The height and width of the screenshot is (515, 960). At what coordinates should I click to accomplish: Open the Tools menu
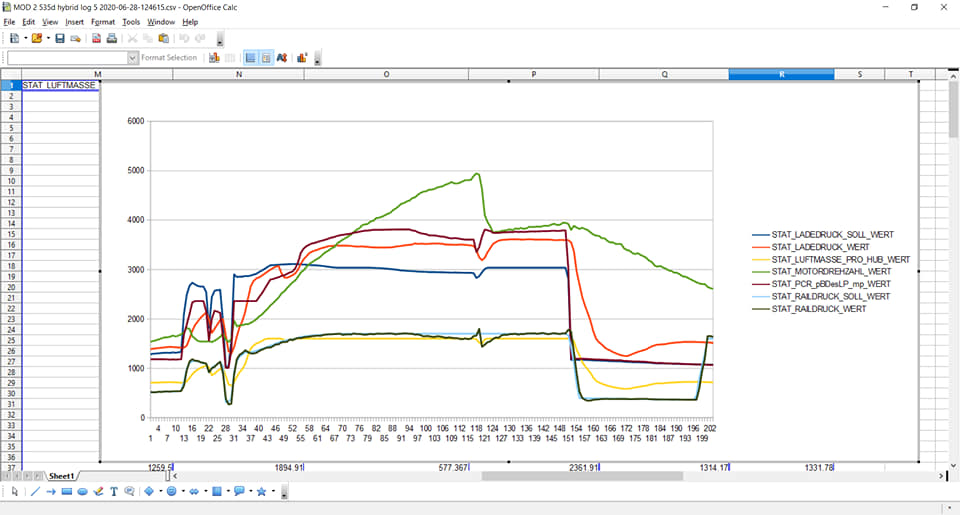131,21
